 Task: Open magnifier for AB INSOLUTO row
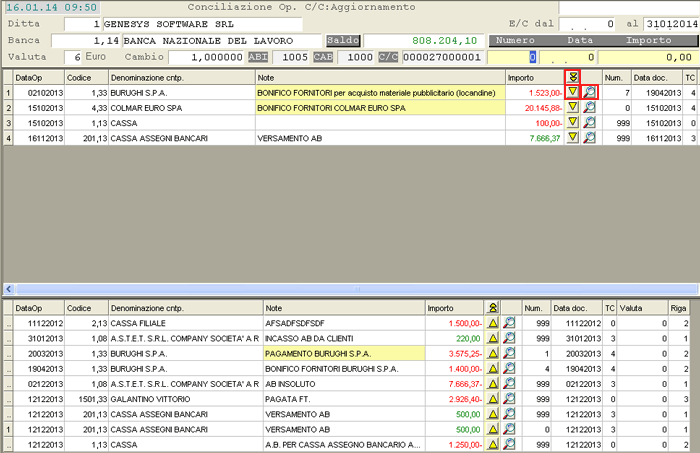pos(509,384)
